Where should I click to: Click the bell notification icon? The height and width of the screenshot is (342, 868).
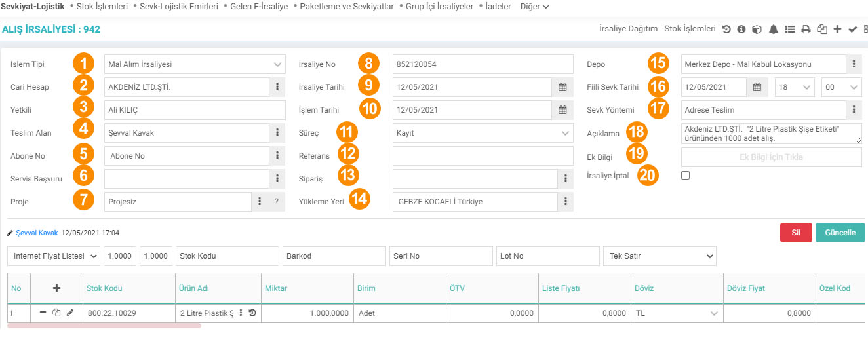[x=774, y=29]
